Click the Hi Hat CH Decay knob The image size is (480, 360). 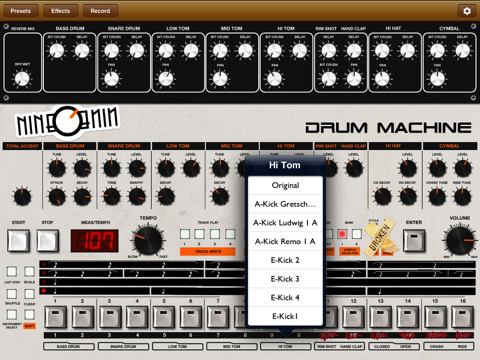pyautogui.click(x=382, y=197)
